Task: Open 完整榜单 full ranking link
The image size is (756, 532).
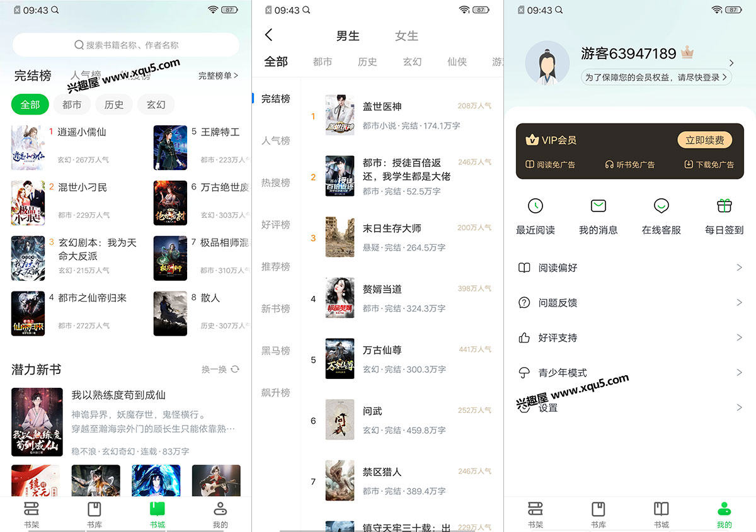Action: click(218, 76)
